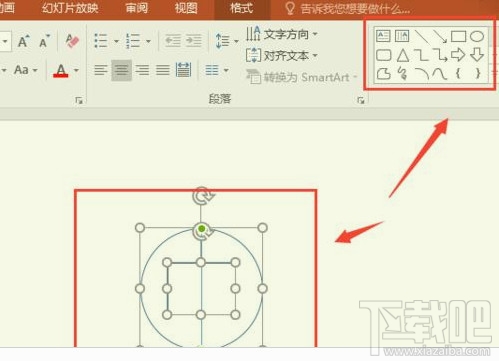Click 转换为 SmartArt button
499x361 pixels.
302,77
